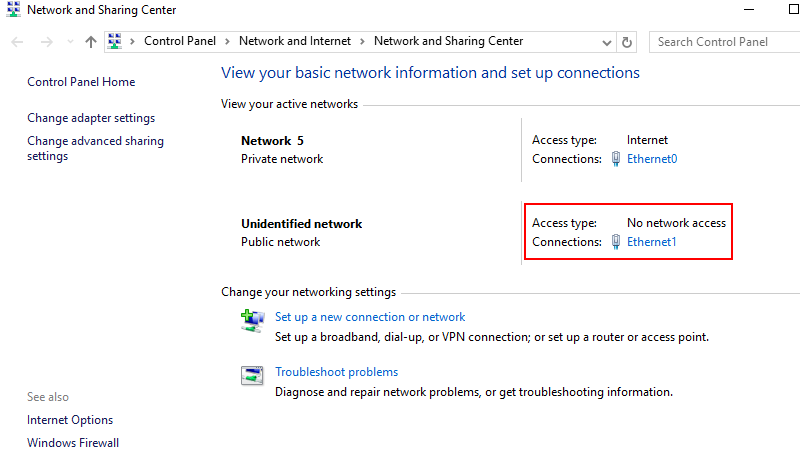The height and width of the screenshot is (450, 800).
Task: Expand the chevron after Network and Internet
Action: click(x=362, y=42)
